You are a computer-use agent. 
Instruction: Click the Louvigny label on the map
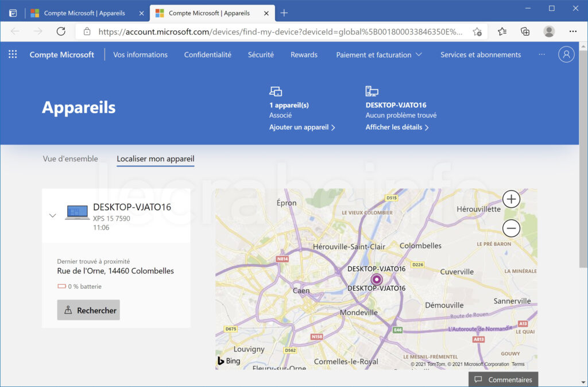[x=249, y=349]
